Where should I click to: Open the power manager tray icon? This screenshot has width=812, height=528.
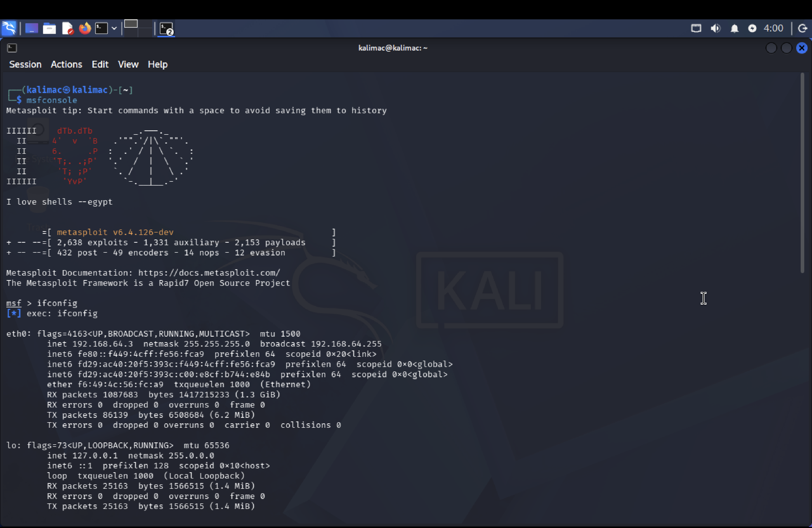click(753, 28)
